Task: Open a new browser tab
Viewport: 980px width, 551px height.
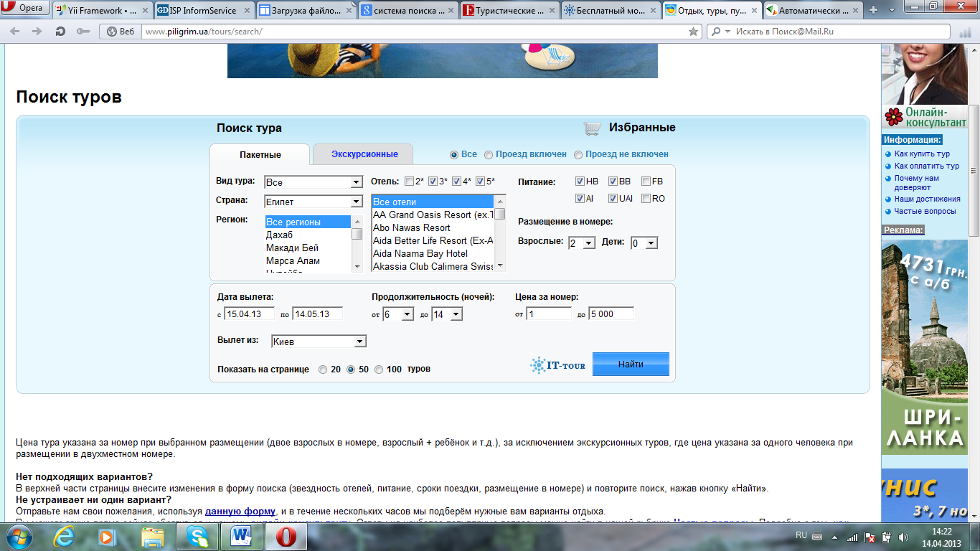Action: [x=874, y=10]
